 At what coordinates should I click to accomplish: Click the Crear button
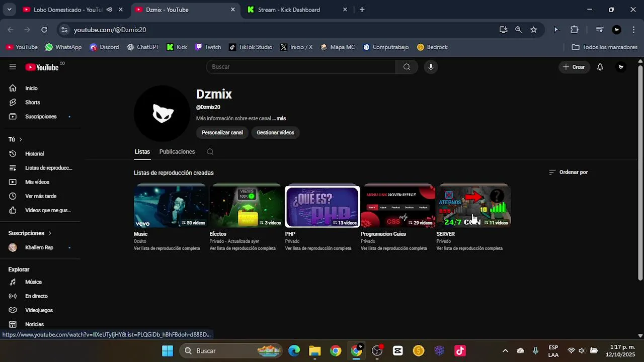click(574, 67)
